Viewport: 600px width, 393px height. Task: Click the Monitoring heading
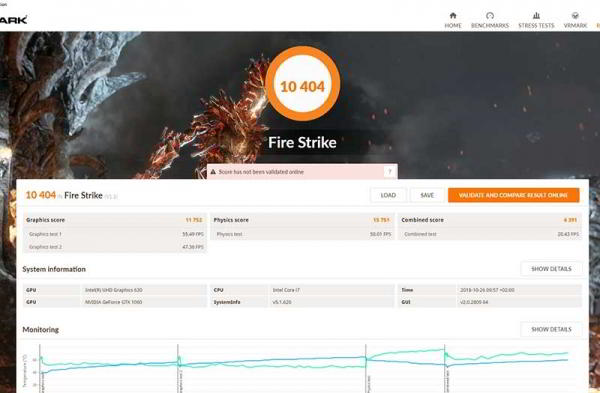41,329
